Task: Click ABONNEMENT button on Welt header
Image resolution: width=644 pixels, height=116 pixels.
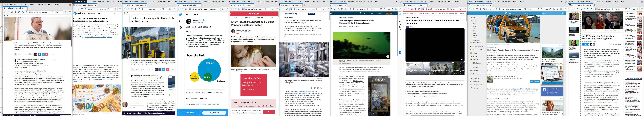Action: 389,13
